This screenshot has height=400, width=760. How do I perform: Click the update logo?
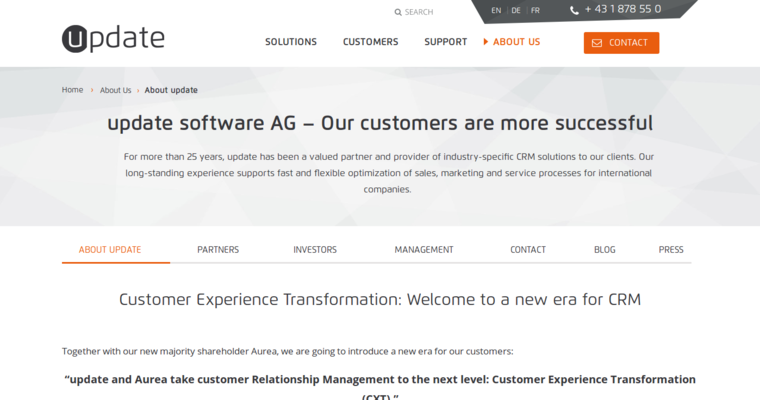(x=113, y=39)
